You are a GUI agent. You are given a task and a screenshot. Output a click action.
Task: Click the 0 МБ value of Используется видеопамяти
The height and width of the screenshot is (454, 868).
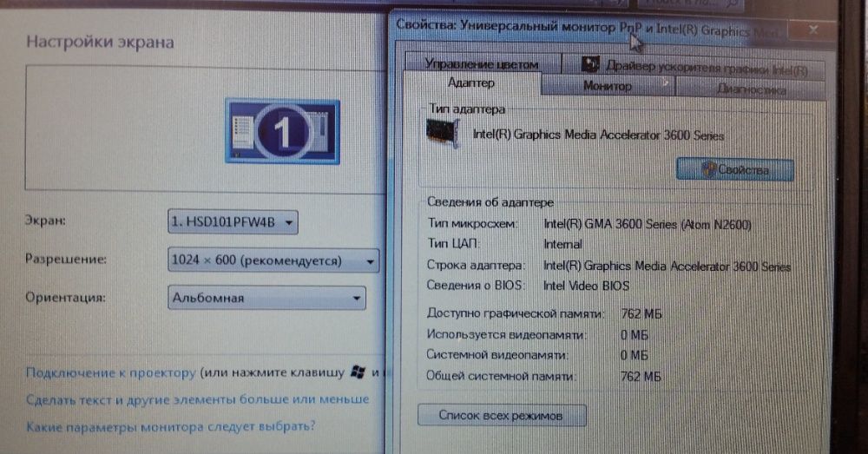click(635, 335)
